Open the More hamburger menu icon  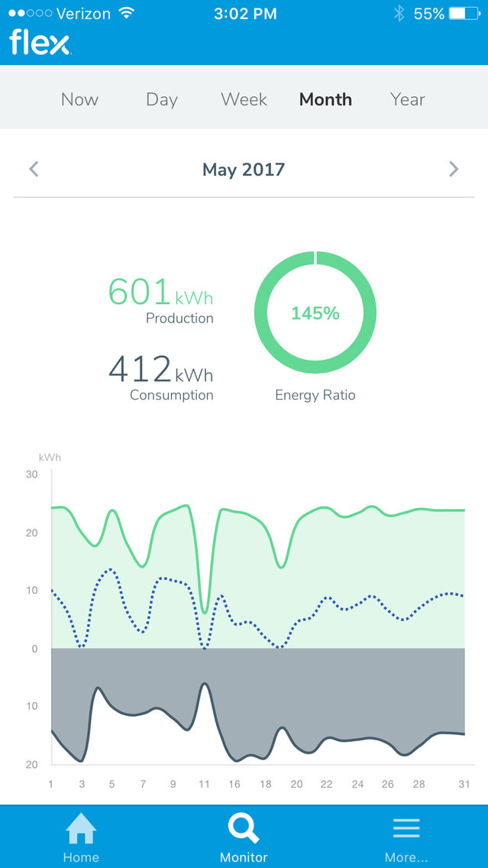pos(406,828)
